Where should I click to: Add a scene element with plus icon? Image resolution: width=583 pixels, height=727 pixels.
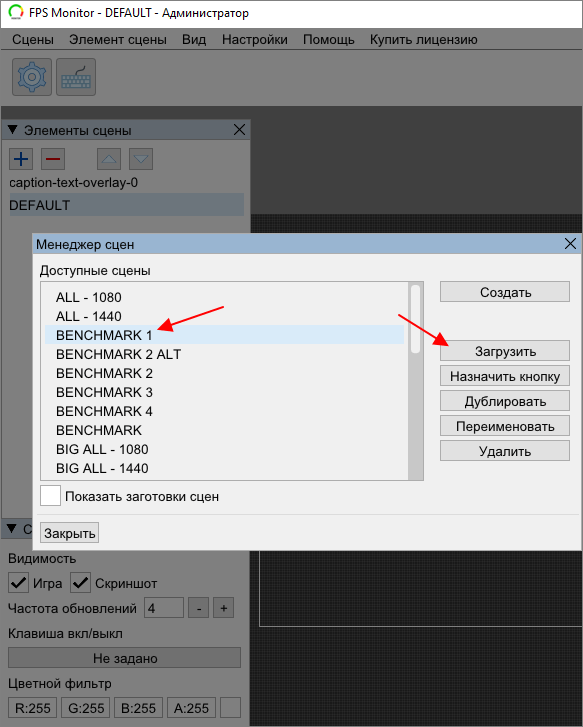[x=21, y=159]
